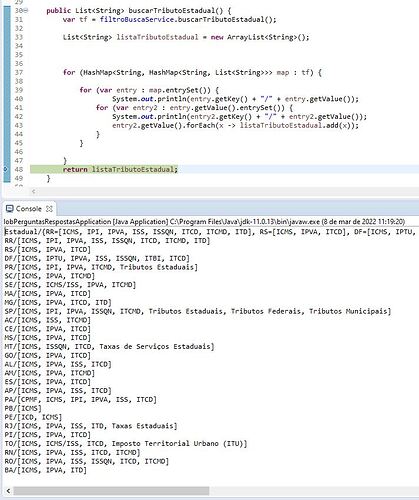
Task: Click the RN/ console output row
Action: 72,452
